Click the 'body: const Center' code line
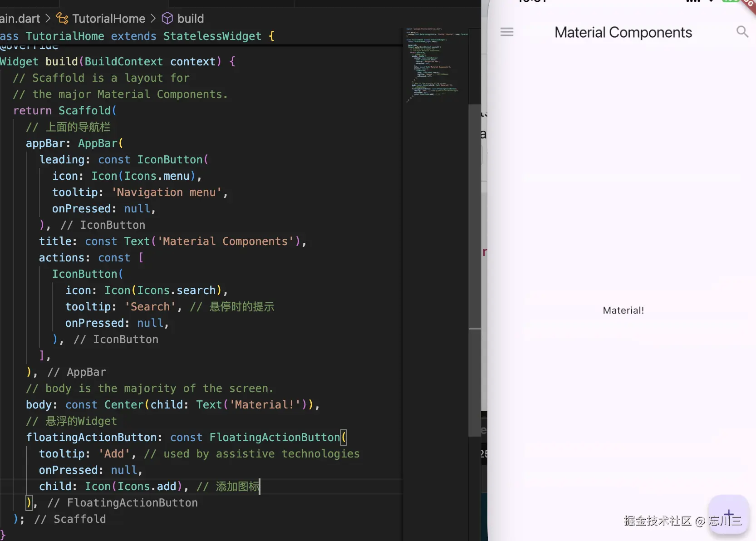 coord(173,405)
